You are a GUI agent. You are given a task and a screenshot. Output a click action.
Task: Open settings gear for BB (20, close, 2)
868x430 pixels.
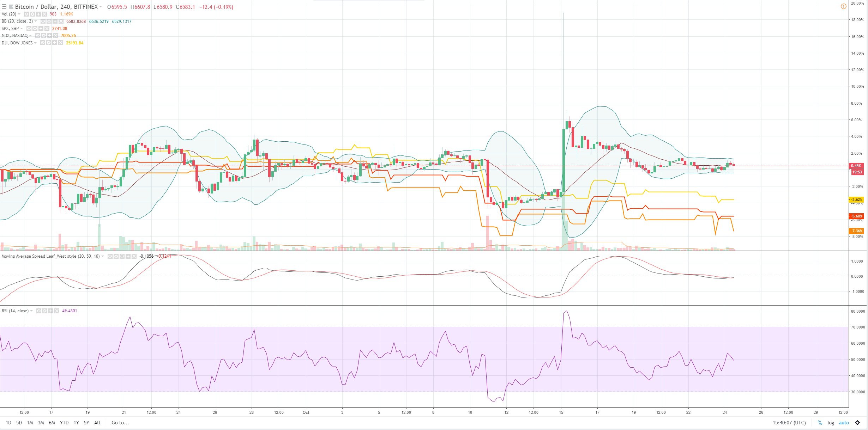pyautogui.click(x=48, y=22)
